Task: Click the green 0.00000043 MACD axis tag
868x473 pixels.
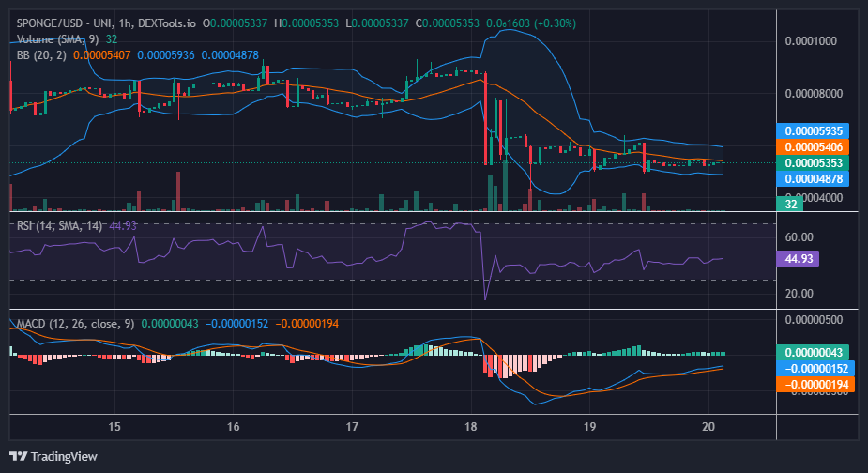Action: (x=814, y=353)
